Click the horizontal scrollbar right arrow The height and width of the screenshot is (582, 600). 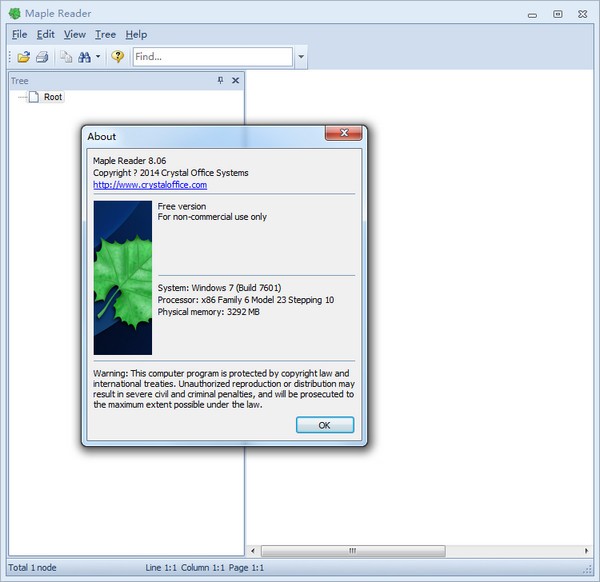pyautogui.click(x=587, y=551)
